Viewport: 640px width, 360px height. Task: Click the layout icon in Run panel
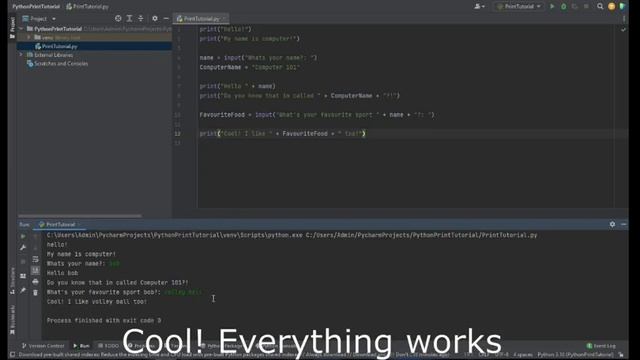[23, 276]
